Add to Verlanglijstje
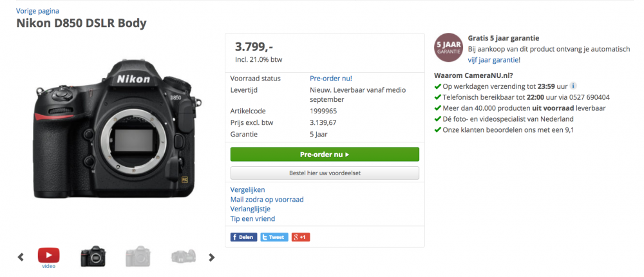 (x=250, y=209)
